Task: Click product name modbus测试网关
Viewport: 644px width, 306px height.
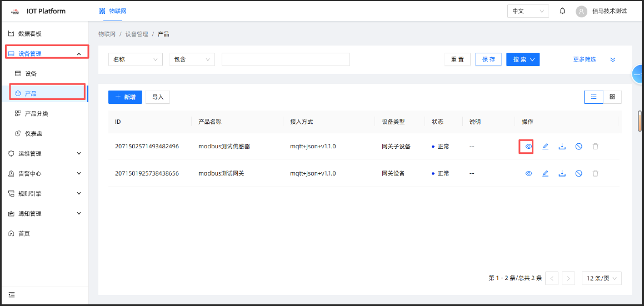Action: click(x=221, y=173)
